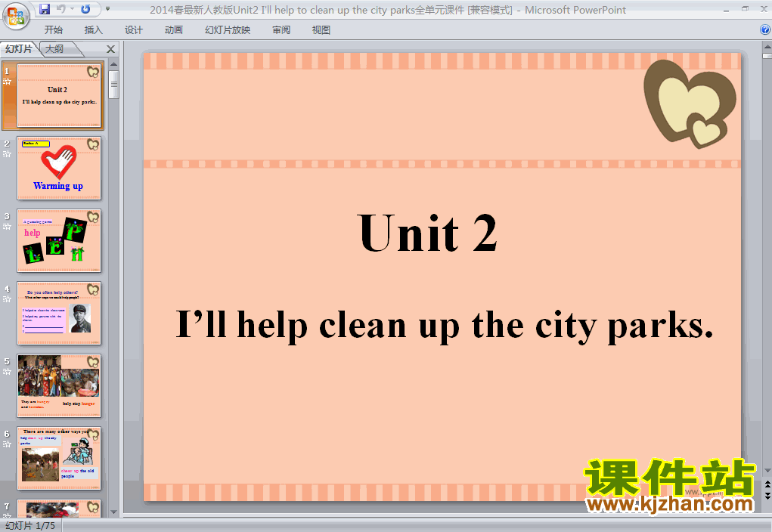Open the 插入 ribbon tab
This screenshot has width=772, height=532.
[94, 30]
